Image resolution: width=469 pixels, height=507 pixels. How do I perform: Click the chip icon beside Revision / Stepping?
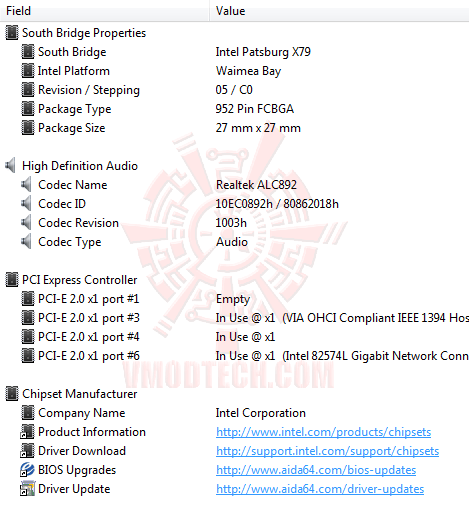click(x=28, y=90)
